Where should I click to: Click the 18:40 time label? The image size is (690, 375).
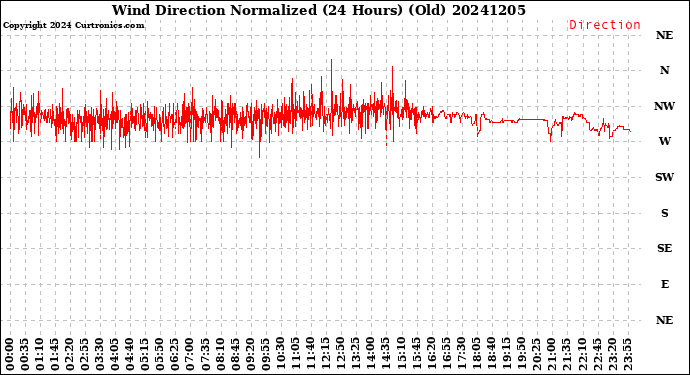(492, 354)
